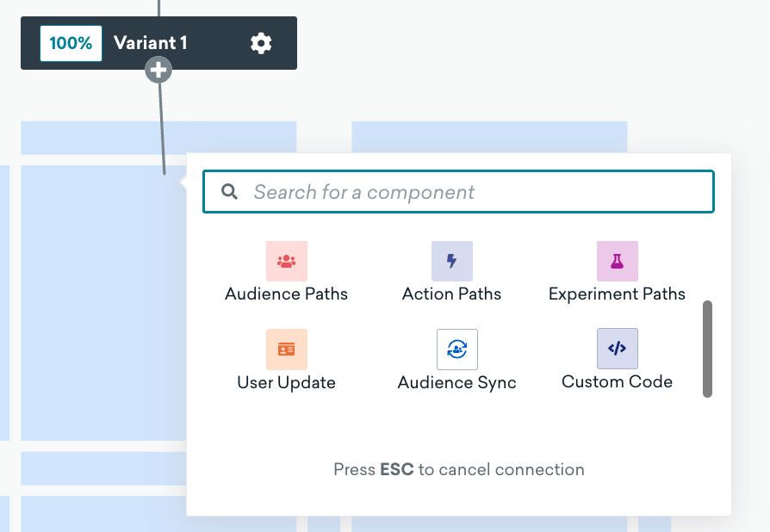Open Variant 1 settings gear
Image resolution: width=770 pixels, height=532 pixels.
(x=261, y=43)
